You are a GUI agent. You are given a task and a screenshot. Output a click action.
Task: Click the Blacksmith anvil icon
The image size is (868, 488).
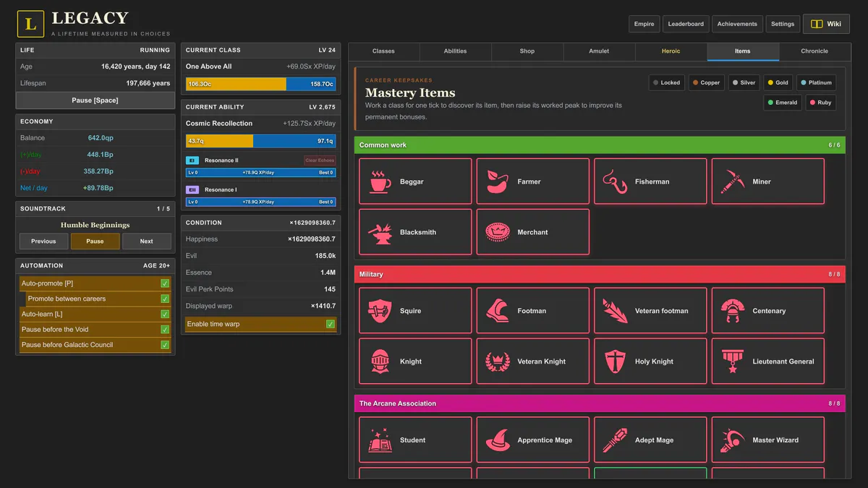point(380,232)
